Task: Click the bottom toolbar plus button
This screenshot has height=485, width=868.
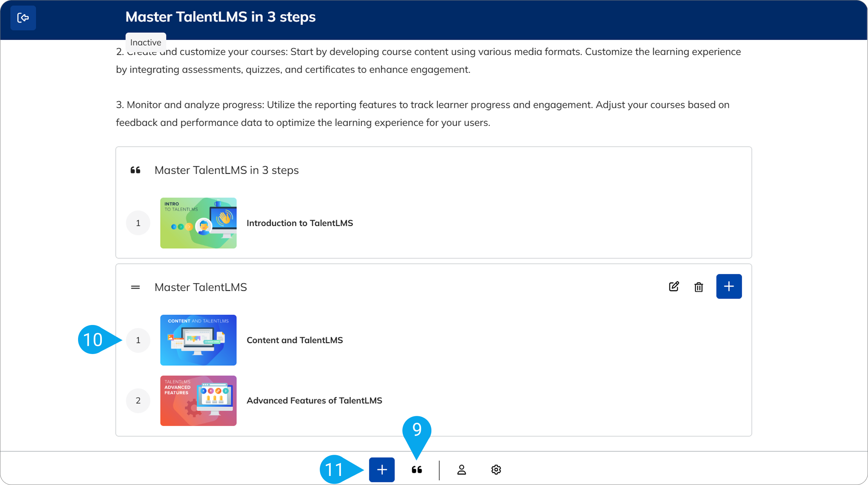Action: [x=382, y=470]
